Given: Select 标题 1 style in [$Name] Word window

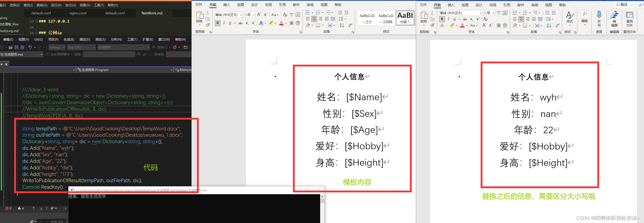Looking at the screenshot, I should pos(405,18).
